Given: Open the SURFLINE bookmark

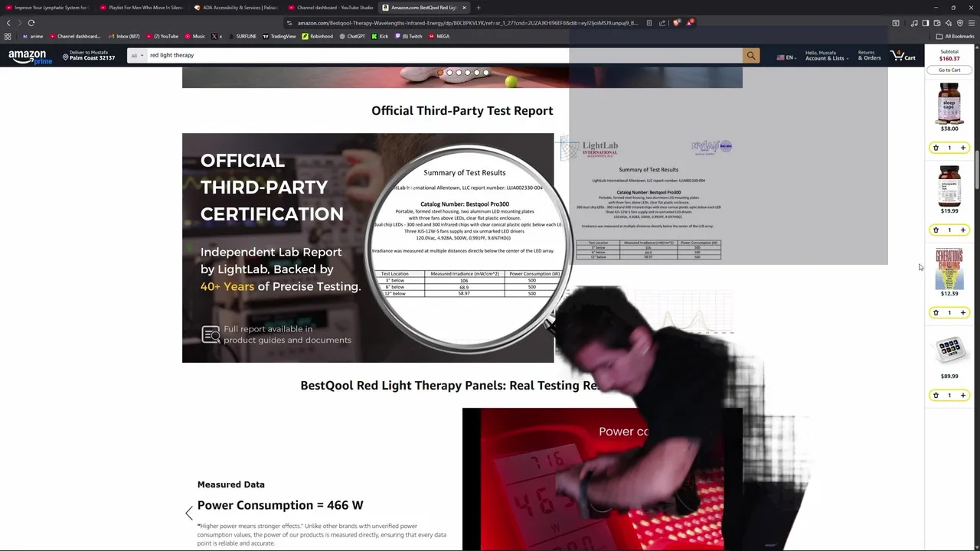Looking at the screenshot, I should pos(242,36).
